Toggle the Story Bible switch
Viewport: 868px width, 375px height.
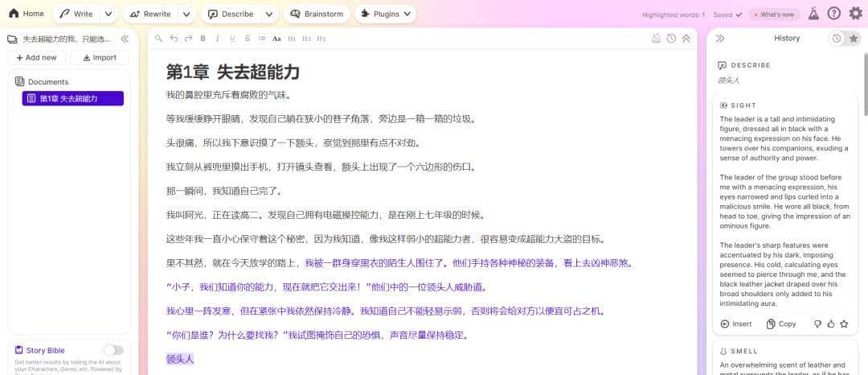click(x=113, y=350)
